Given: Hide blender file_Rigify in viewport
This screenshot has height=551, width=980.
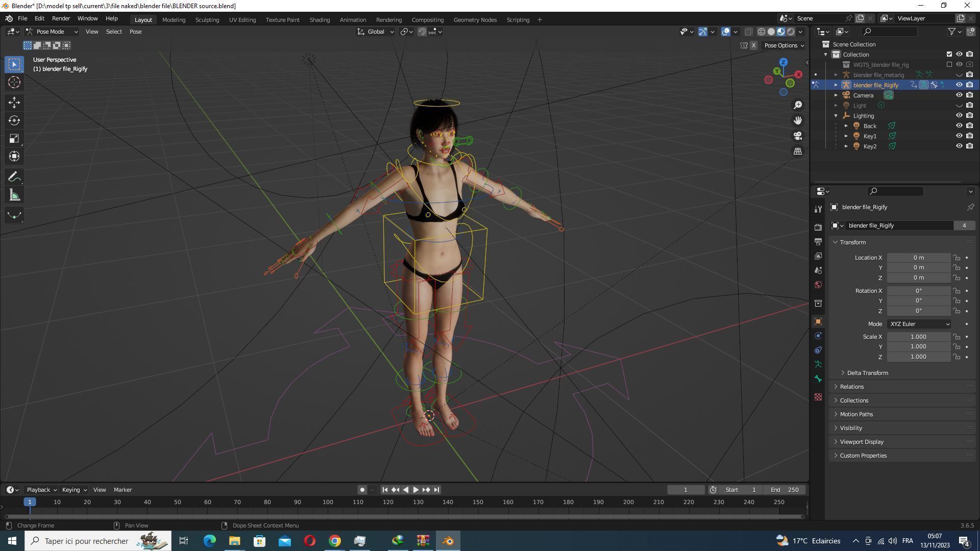Looking at the screenshot, I should point(959,85).
